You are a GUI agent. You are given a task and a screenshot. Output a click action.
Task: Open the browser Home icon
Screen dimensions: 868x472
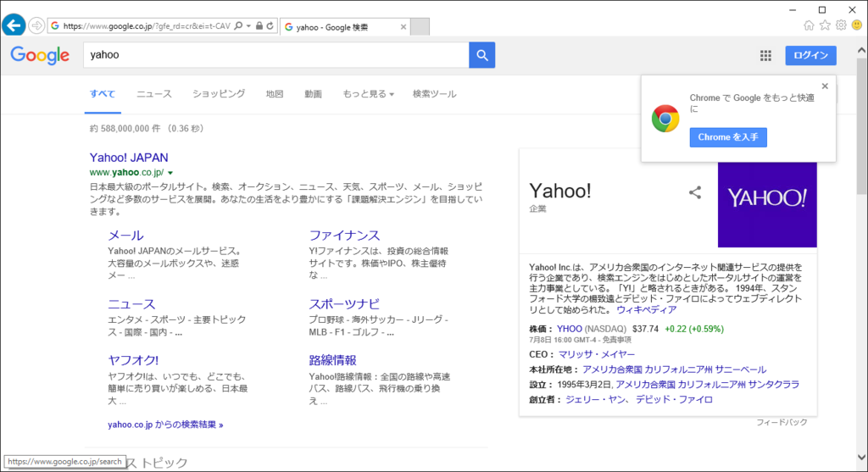[809, 25]
